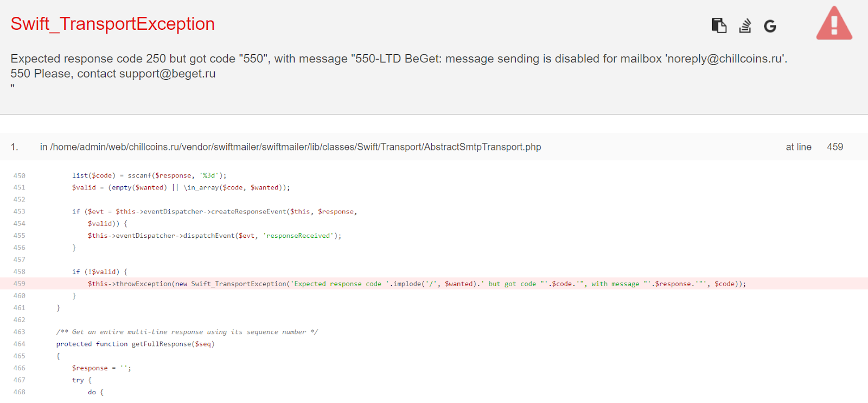Viewport: 868px width, 403px height.
Task: Click the 'if (!$valid)' code line
Action: pyautogui.click(x=100, y=272)
